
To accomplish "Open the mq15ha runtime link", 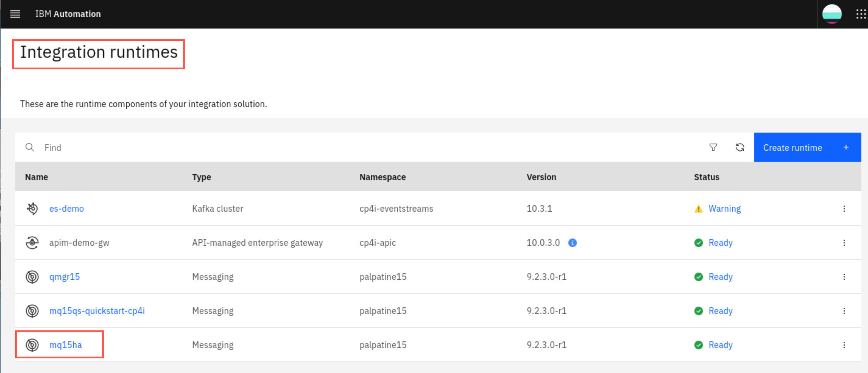I will [x=65, y=345].
